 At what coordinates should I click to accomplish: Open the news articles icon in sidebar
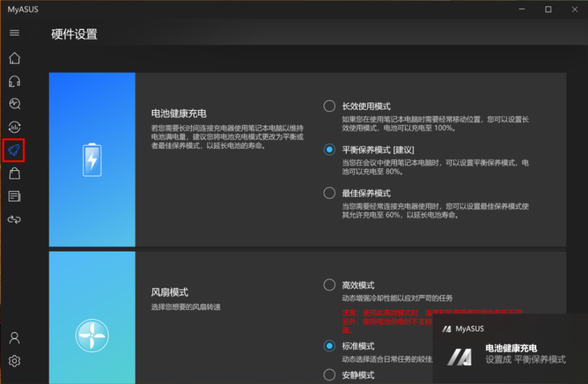click(14, 196)
